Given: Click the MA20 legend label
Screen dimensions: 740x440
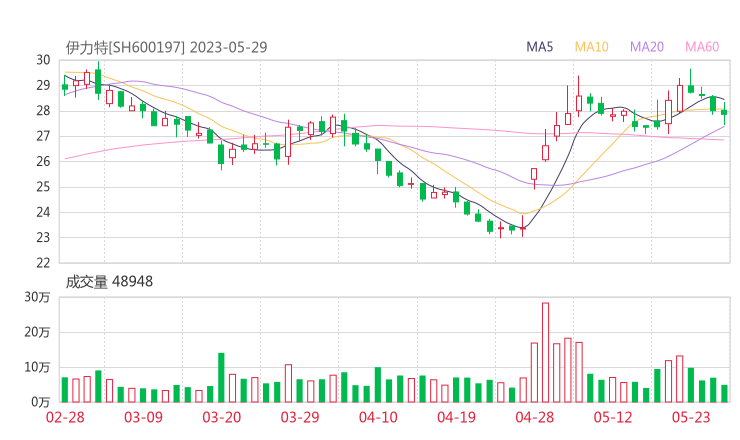Looking at the screenshot, I should click(647, 47).
